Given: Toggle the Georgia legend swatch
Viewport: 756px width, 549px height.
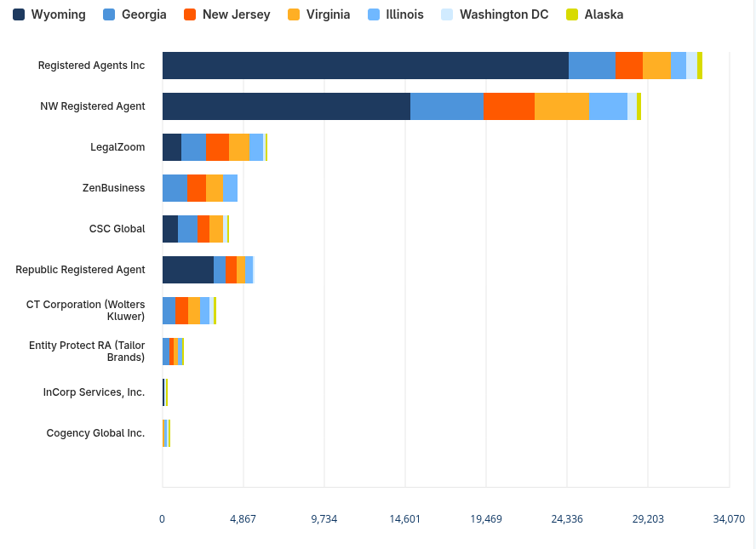Looking at the screenshot, I should click(x=109, y=14).
